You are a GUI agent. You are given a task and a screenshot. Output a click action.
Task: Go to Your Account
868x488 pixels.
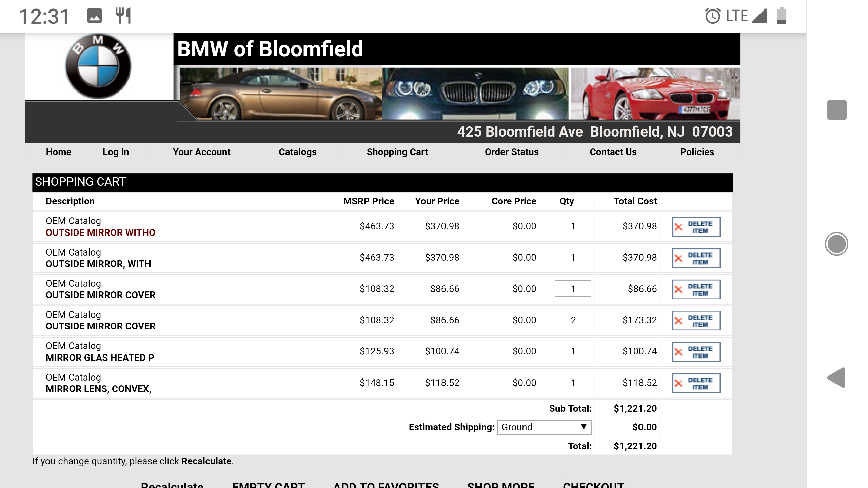(x=201, y=152)
